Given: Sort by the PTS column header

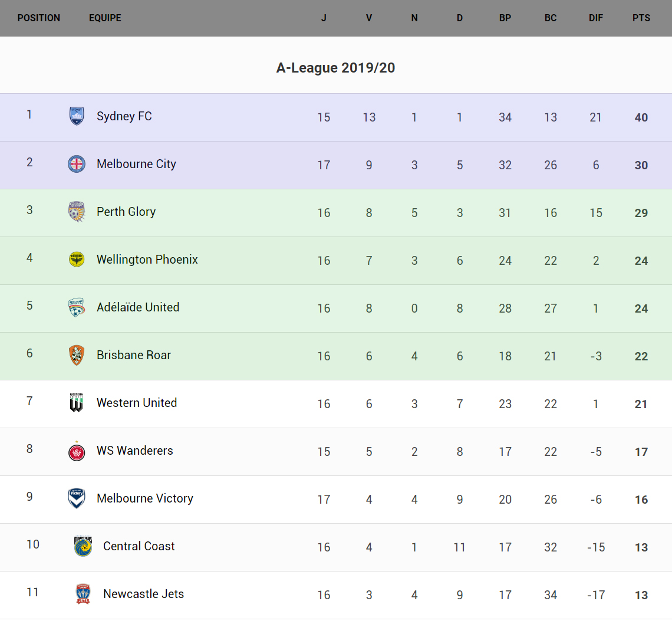Looking at the screenshot, I should pyautogui.click(x=641, y=18).
